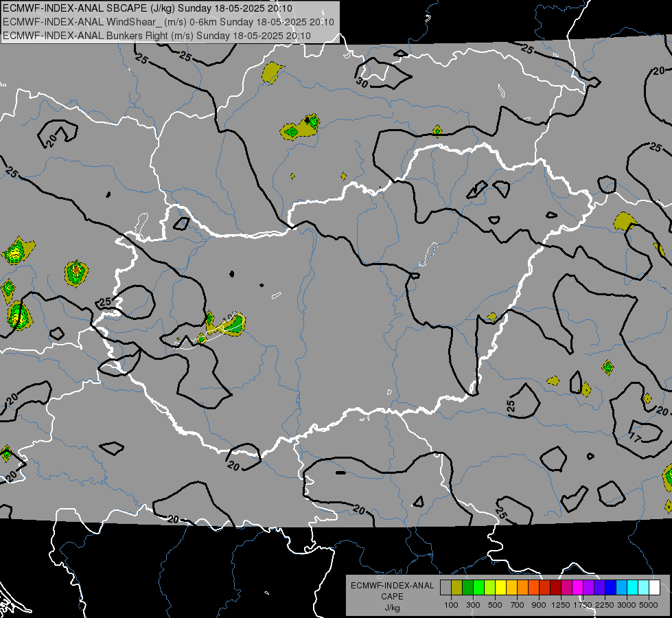This screenshot has width=672, height=618.
Task: Click the pure blue legend swatch
Action: pyautogui.click(x=611, y=587)
